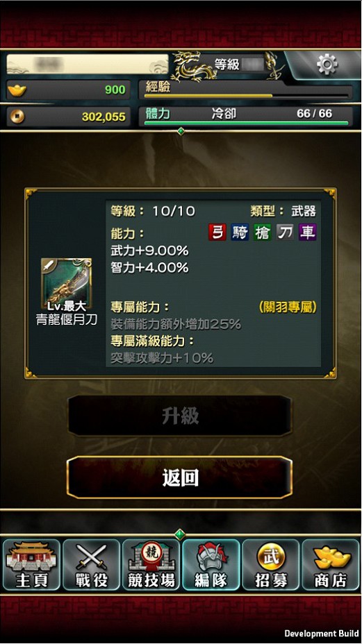
Task: Tap the player name field
Action: pos(88,65)
